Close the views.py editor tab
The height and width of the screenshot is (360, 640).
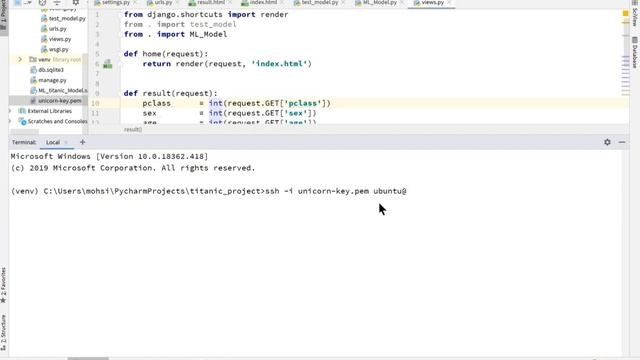coord(449,2)
